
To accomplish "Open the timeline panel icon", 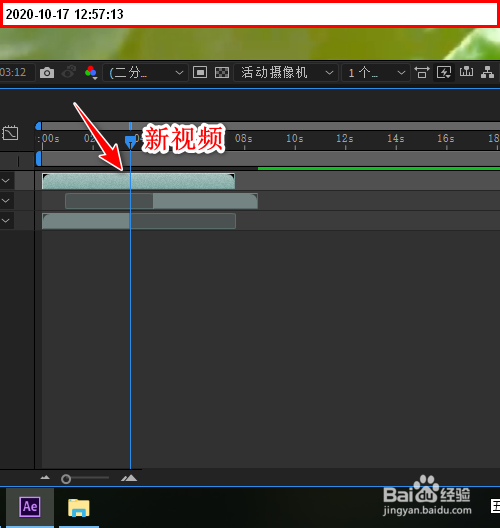I will coord(466,72).
